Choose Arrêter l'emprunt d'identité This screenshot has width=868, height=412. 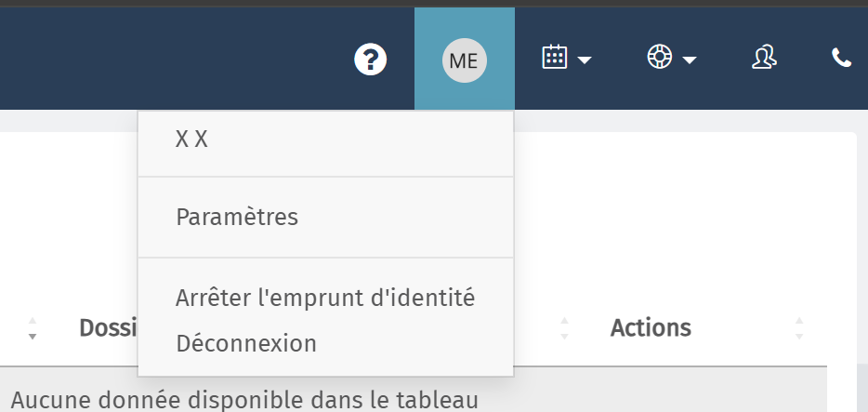[325, 298]
